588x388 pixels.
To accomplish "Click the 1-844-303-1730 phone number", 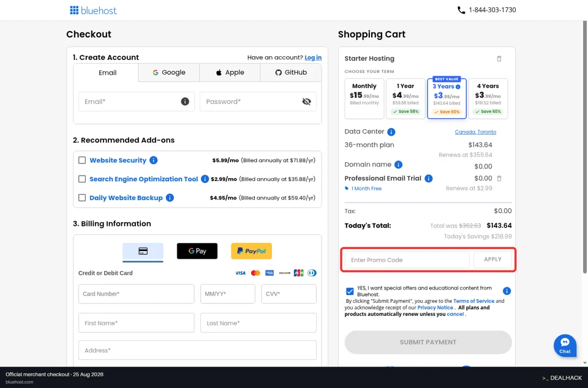I will pyautogui.click(x=492, y=10).
